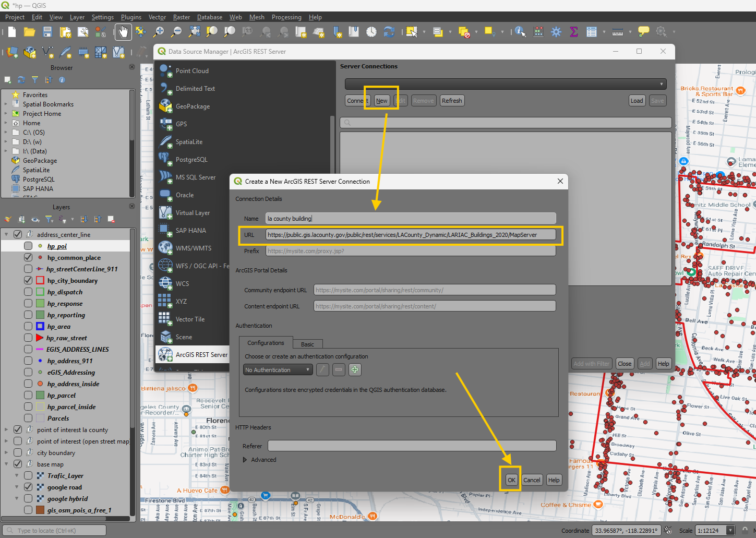Click the Map Tips speech bubble icon
Screen dimensions: 756x538
(644, 32)
